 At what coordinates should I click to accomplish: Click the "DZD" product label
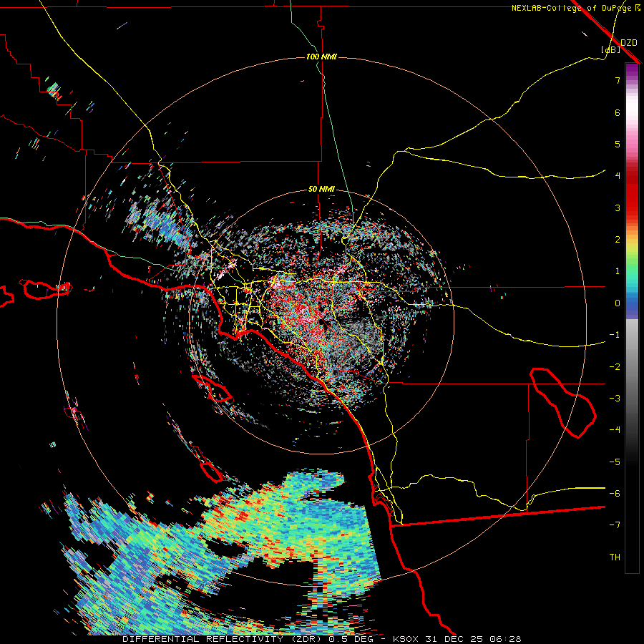pyautogui.click(x=628, y=43)
